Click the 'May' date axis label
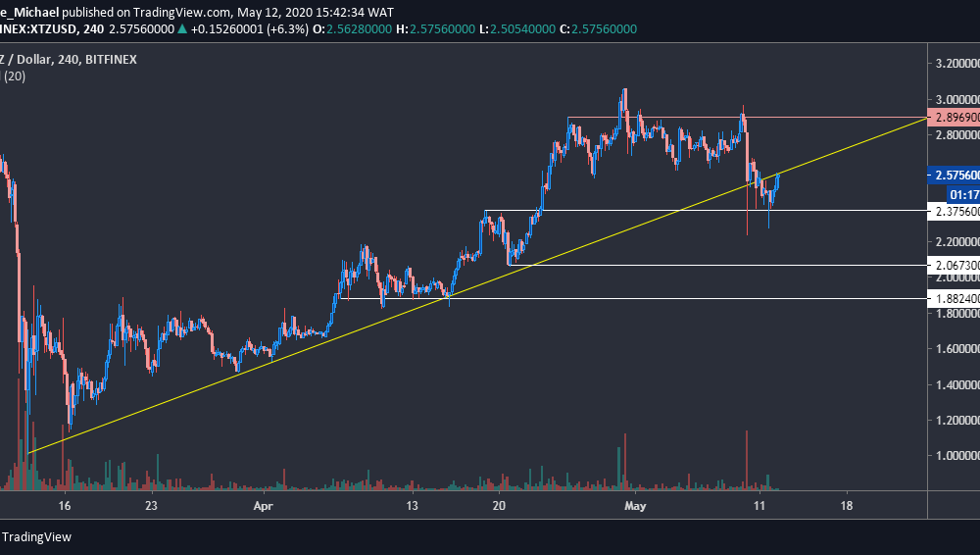The height and width of the screenshot is (555, 980). [634, 506]
